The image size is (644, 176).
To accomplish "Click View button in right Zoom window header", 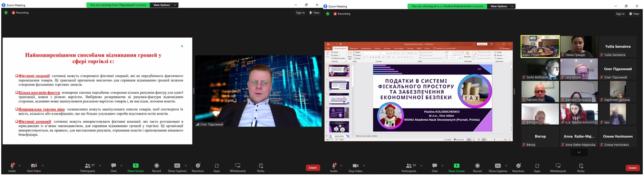I will pyautogui.click(x=634, y=14).
